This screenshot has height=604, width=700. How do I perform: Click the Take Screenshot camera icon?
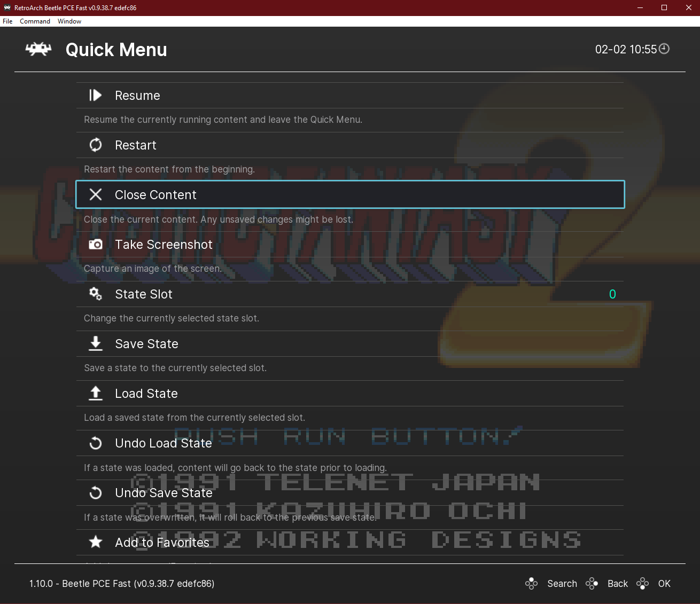coord(96,244)
